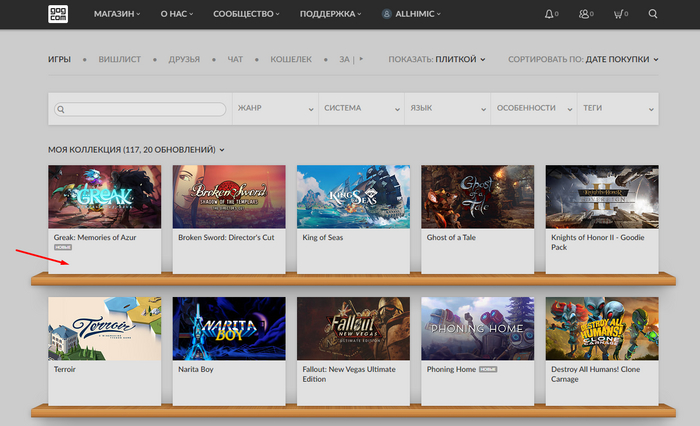Open notifications bell icon
Image resolution: width=700 pixels, height=426 pixels.
pyautogui.click(x=548, y=15)
